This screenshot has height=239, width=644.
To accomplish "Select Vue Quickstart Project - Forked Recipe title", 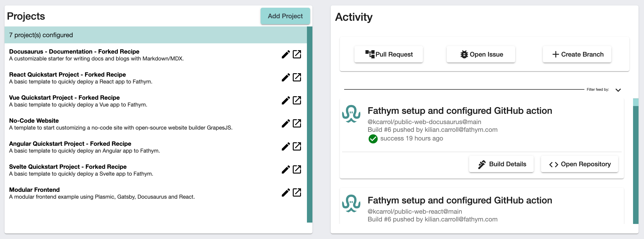I will click(x=64, y=97).
